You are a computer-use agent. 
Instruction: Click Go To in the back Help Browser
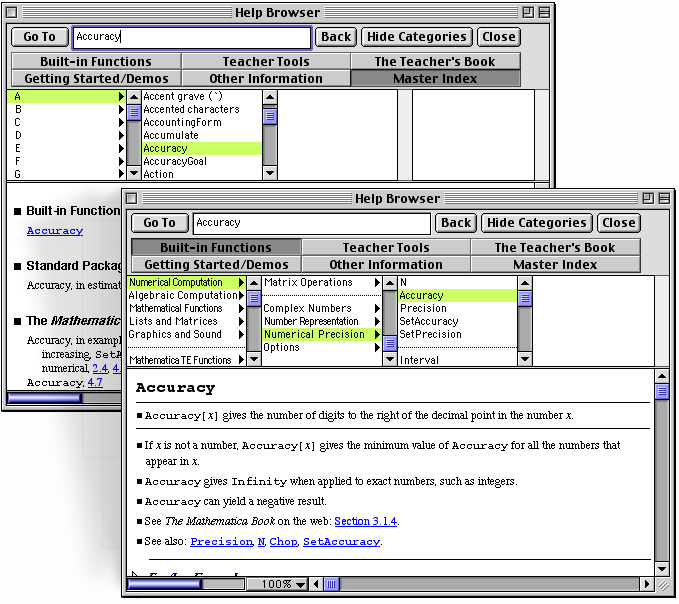[x=39, y=37]
